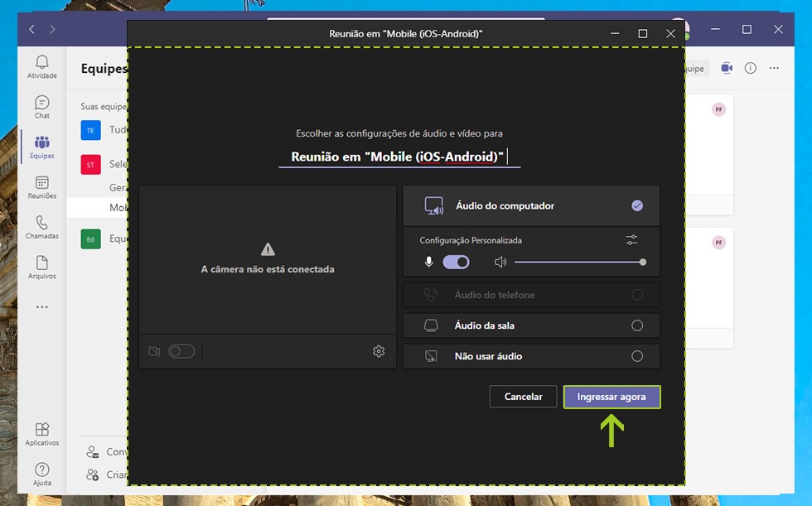Open Arquivos in the sidebar
Image resolution: width=812 pixels, height=506 pixels.
(x=41, y=267)
